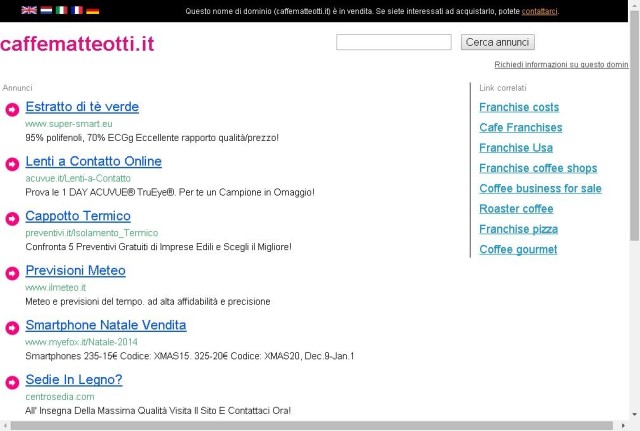
Task: Click the vertical scrollbar down arrow
Action: [x=634, y=415]
